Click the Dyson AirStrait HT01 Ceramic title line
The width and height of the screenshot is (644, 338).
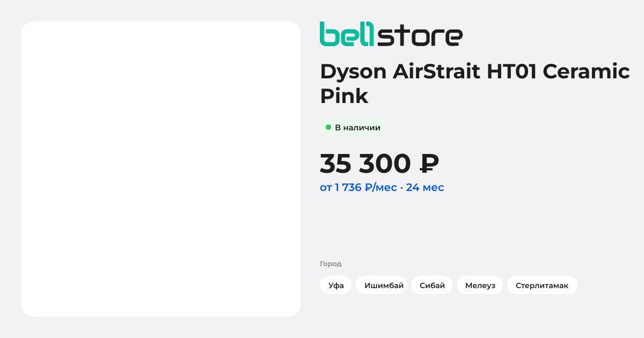pos(475,71)
